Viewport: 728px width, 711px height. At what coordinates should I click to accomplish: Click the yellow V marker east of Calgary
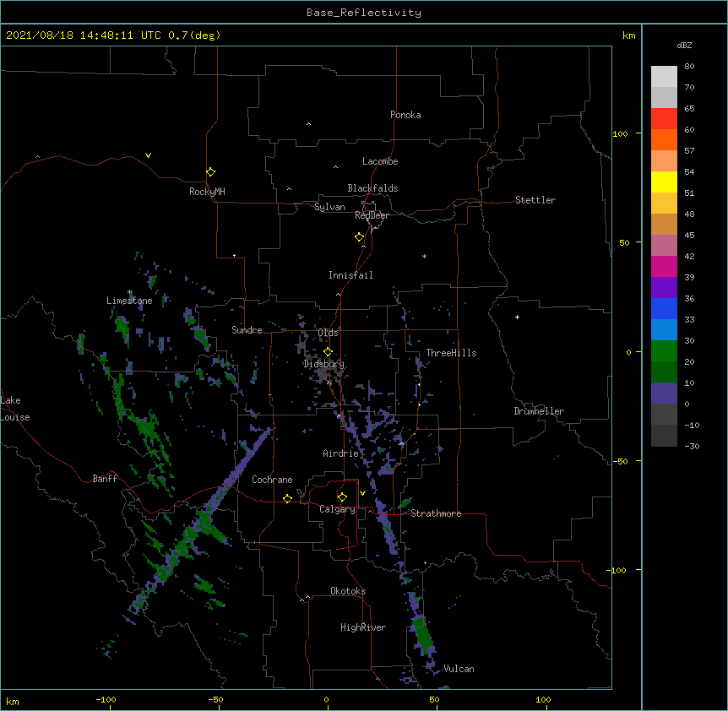[x=362, y=493]
